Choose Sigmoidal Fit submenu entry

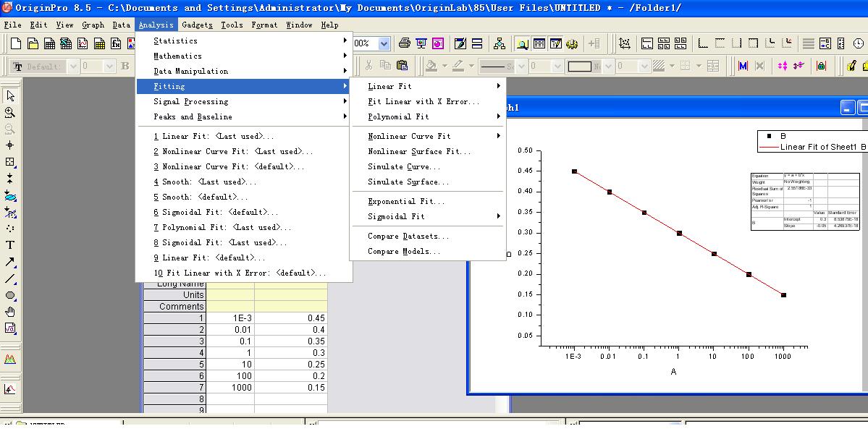(429, 217)
